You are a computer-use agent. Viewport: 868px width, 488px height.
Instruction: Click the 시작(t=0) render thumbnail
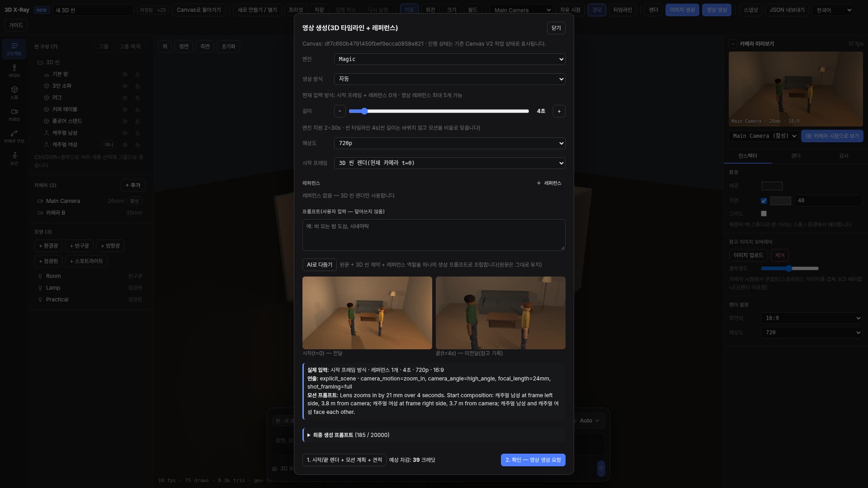[x=367, y=313]
